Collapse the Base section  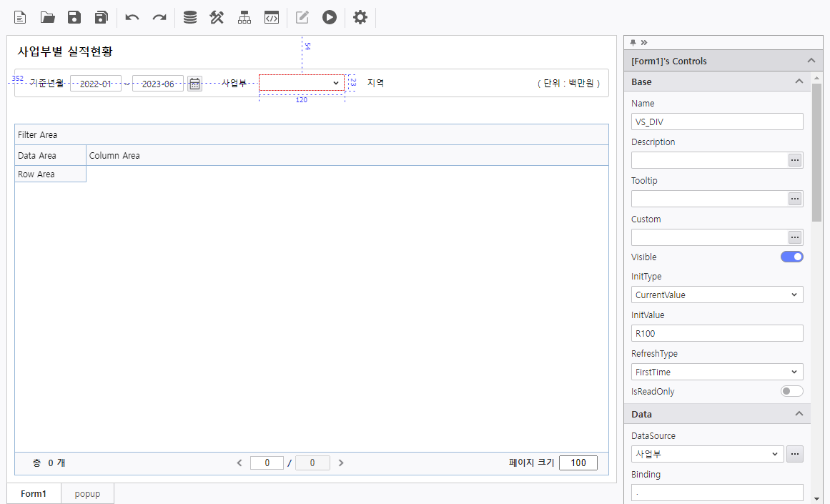[799, 81]
